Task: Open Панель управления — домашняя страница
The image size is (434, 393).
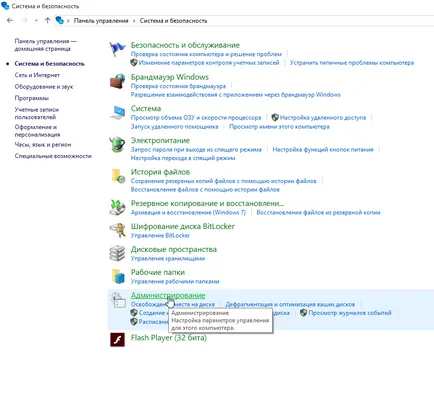Action: (45, 45)
